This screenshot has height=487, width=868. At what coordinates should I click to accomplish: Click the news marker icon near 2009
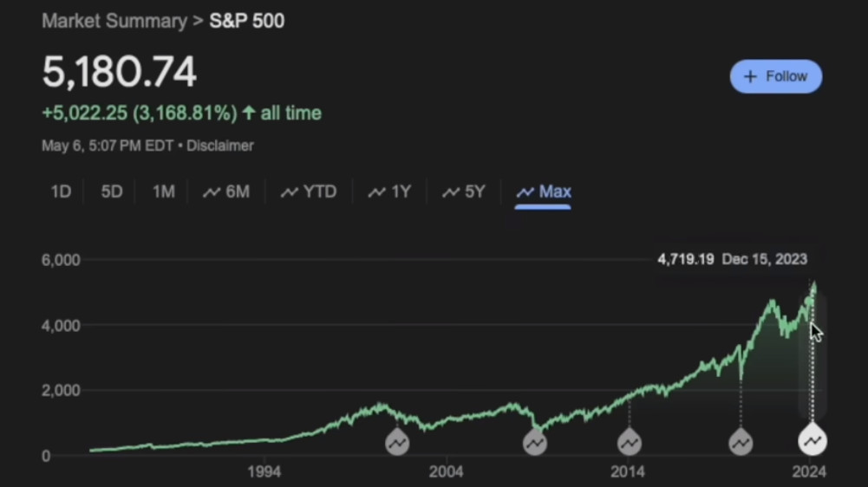535,443
